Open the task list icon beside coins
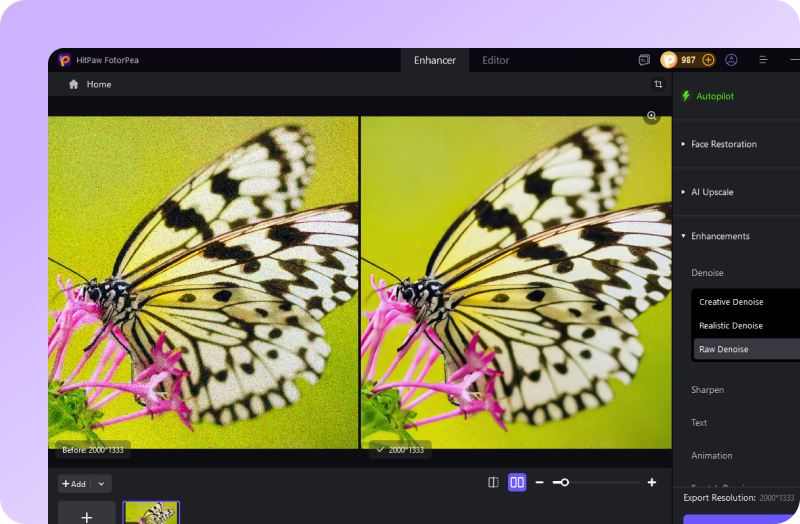 click(644, 60)
